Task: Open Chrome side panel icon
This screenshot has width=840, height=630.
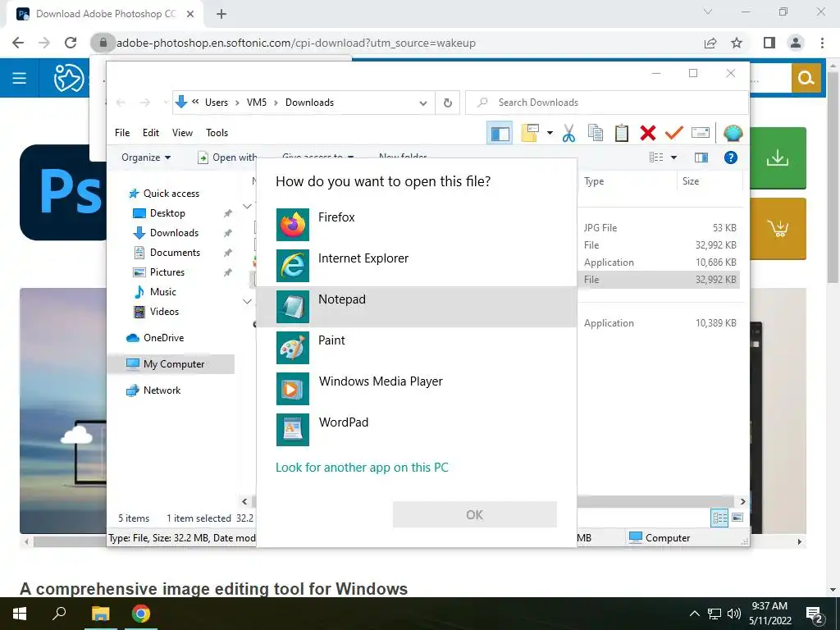Action: coord(769,43)
